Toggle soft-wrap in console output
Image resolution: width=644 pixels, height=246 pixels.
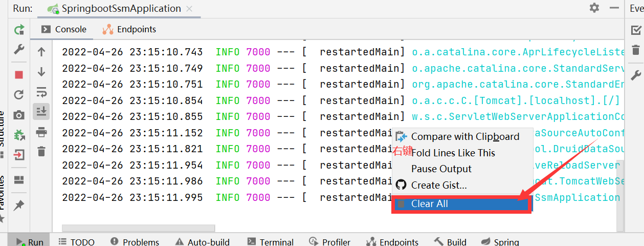41,92
